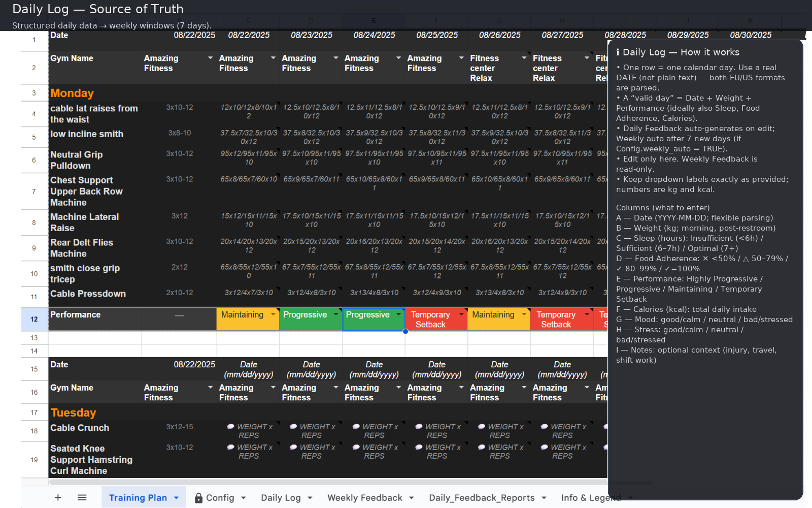Select the 'low incline smith' cell
The height and width of the screenshot is (508, 812).
[95, 137]
